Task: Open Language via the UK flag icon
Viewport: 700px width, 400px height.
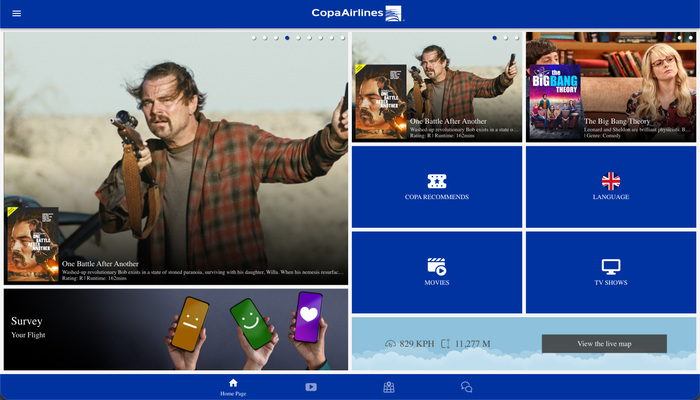Action: tap(611, 181)
